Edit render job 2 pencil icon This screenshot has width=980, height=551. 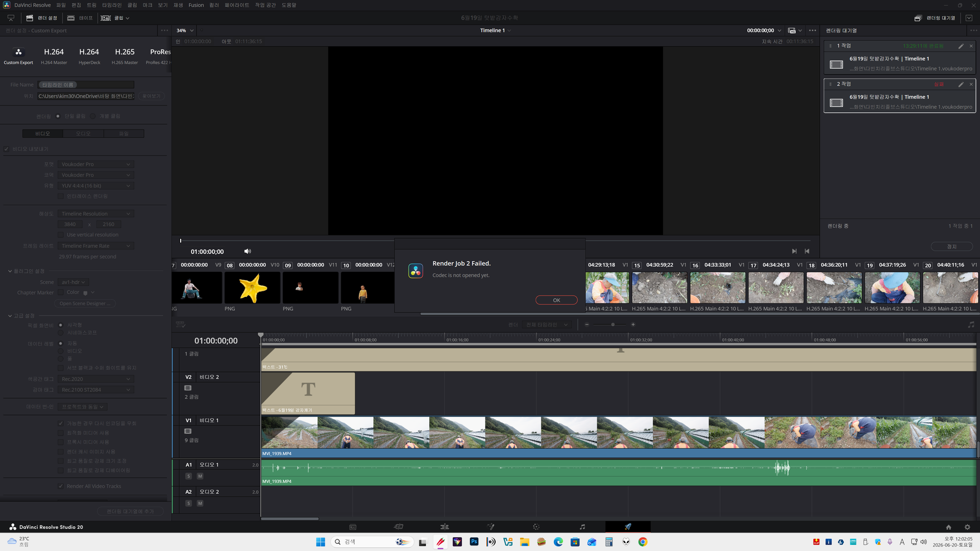[x=961, y=84]
